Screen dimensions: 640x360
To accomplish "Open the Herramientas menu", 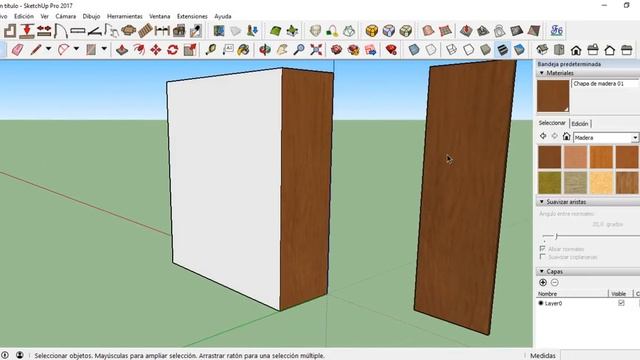I will tap(124, 16).
